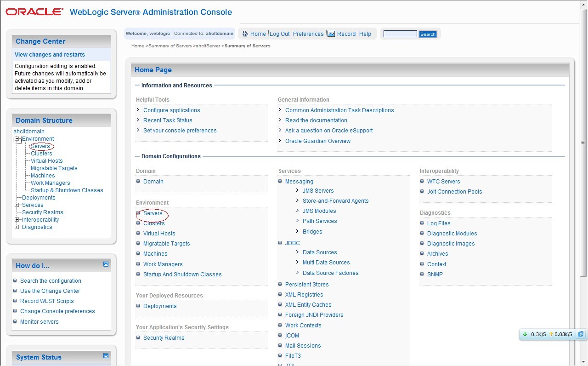The width and height of the screenshot is (588, 366).
Task: Open ahcltServer in the breadcrumb
Action: 208,46
